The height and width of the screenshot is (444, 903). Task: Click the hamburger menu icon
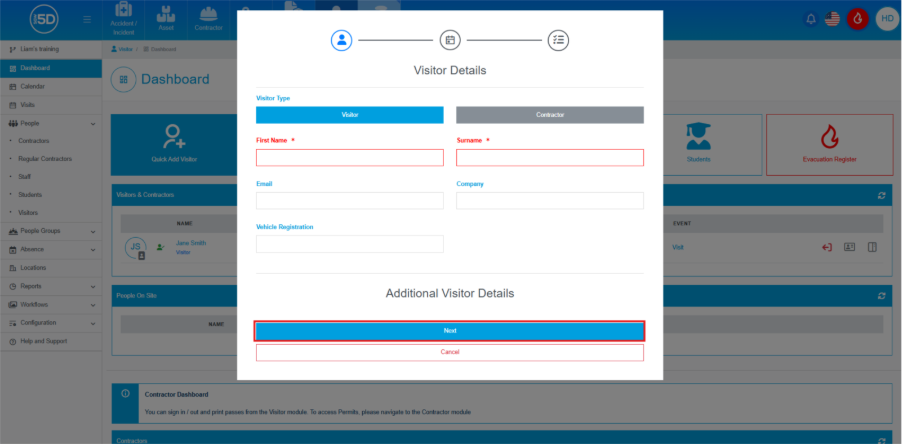click(87, 19)
